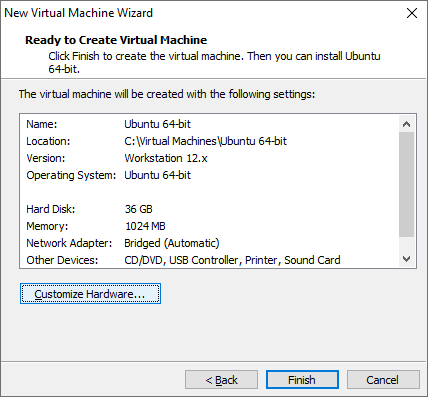Click the 'Click Finish to create' instruction text
The width and height of the screenshot is (428, 397).
[214, 62]
